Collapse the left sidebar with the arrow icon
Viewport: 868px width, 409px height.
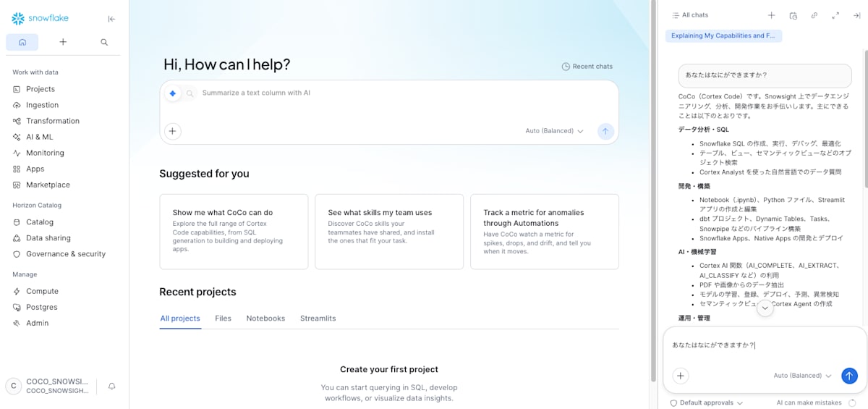pyautogui.click(x=111, y=19)
